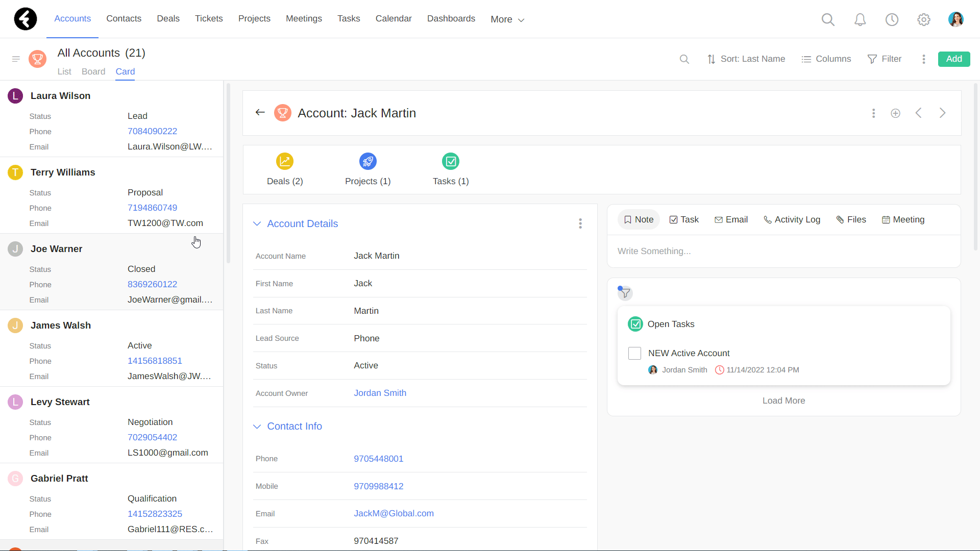The height and width of the screenshot is (551, 980).
Task: Go back with left arrow icon
Action: 260,112
